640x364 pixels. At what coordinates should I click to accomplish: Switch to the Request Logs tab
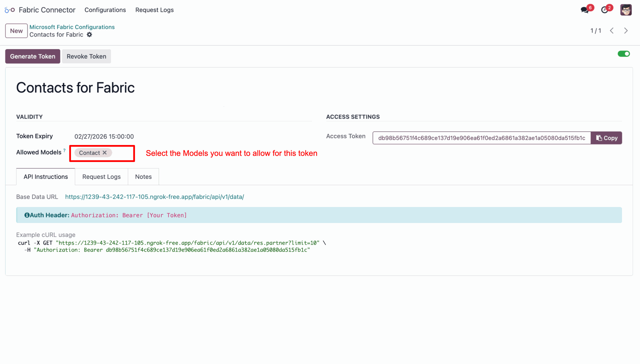101,177
